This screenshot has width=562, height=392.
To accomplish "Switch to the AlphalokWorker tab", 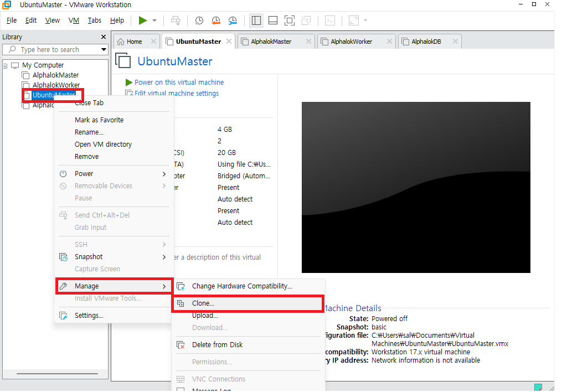I will click(x=351, y=42).
